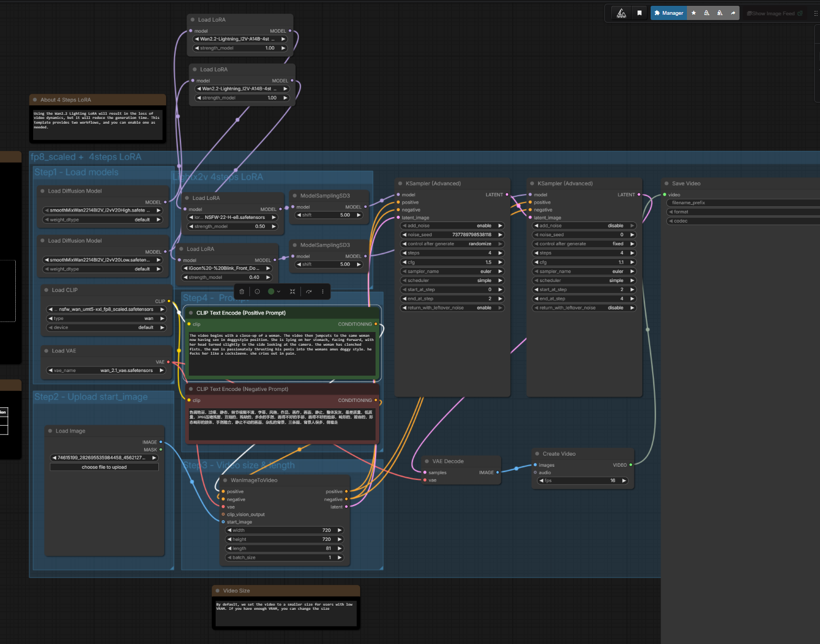Click the node info circle icon
This screenshot has height=644, width=820.
point(257,291)
